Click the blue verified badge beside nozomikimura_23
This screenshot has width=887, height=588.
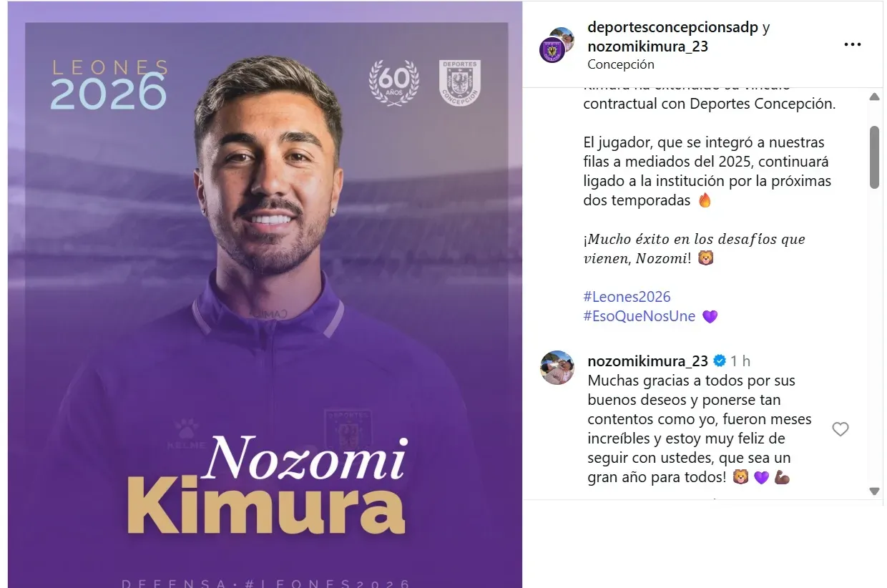(719, 361)
